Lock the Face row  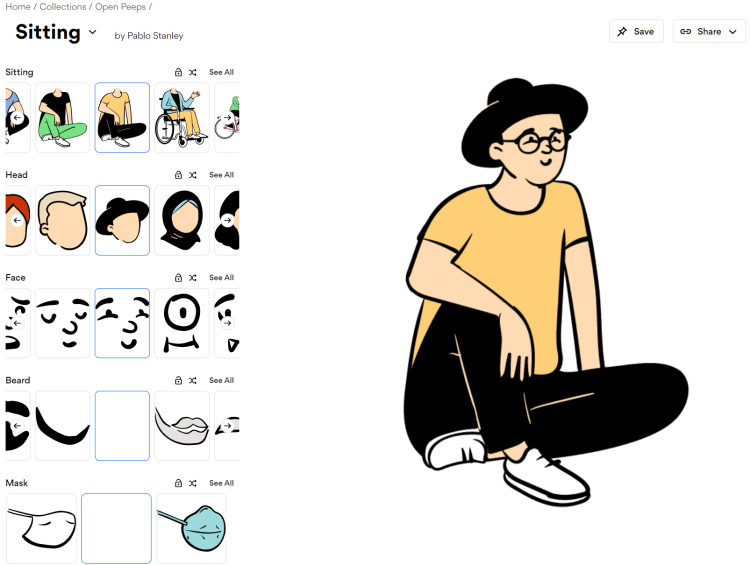pyautogui.click(x=178, y=277)
